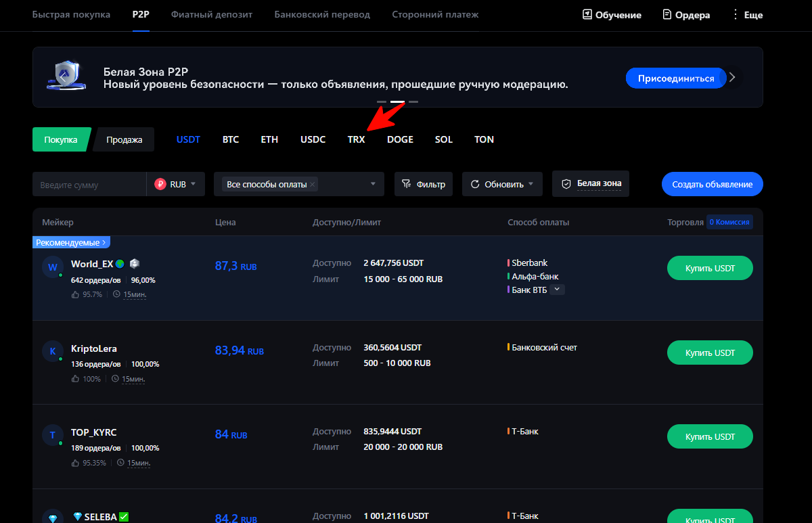Click the Ордера document icon

[667, 14]
